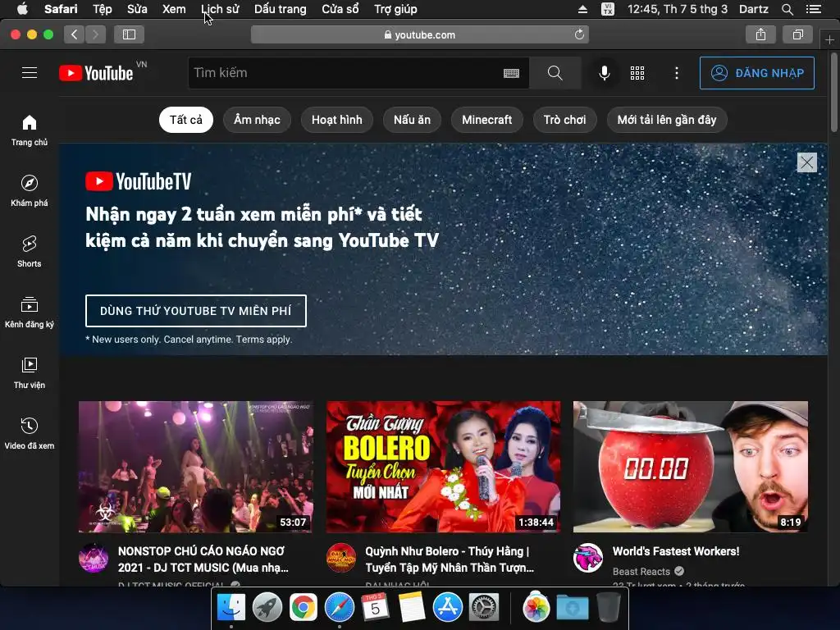Screen dimensions: 840x630
Task: Go back in Safari
Action: (74, 34)
